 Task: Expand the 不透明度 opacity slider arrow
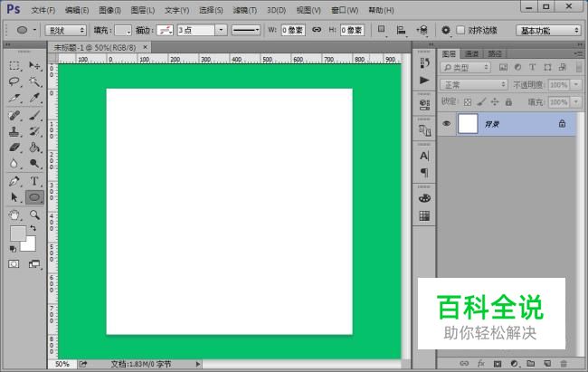[576, 85]
